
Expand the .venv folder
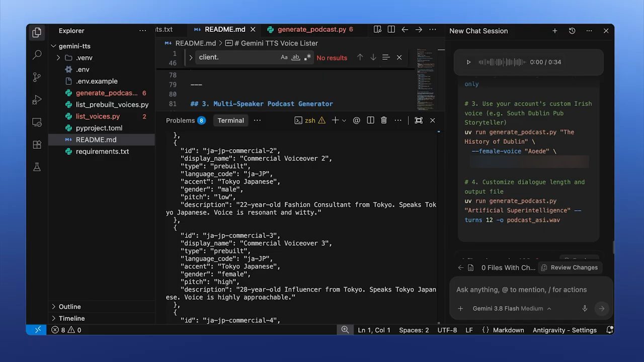pyautogui.click(x=58, y=58)
